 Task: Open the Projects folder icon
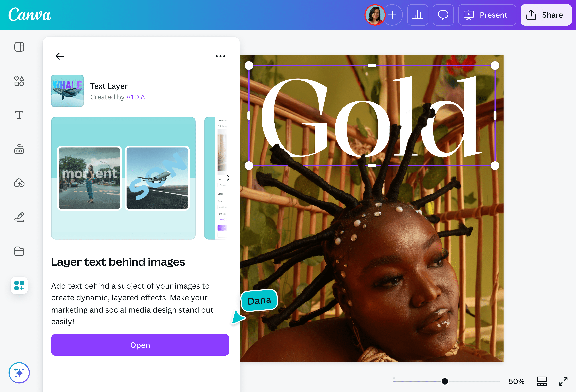[x=19, y=251]
